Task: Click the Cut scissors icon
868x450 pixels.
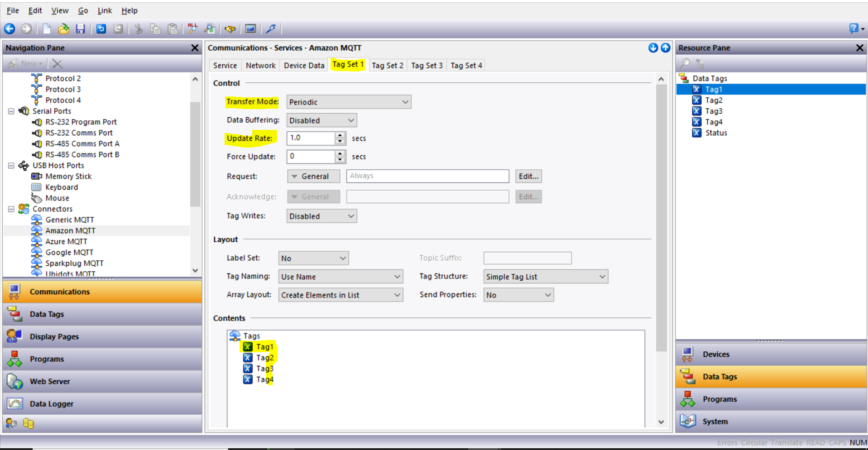Action: (x=139, y=29)
